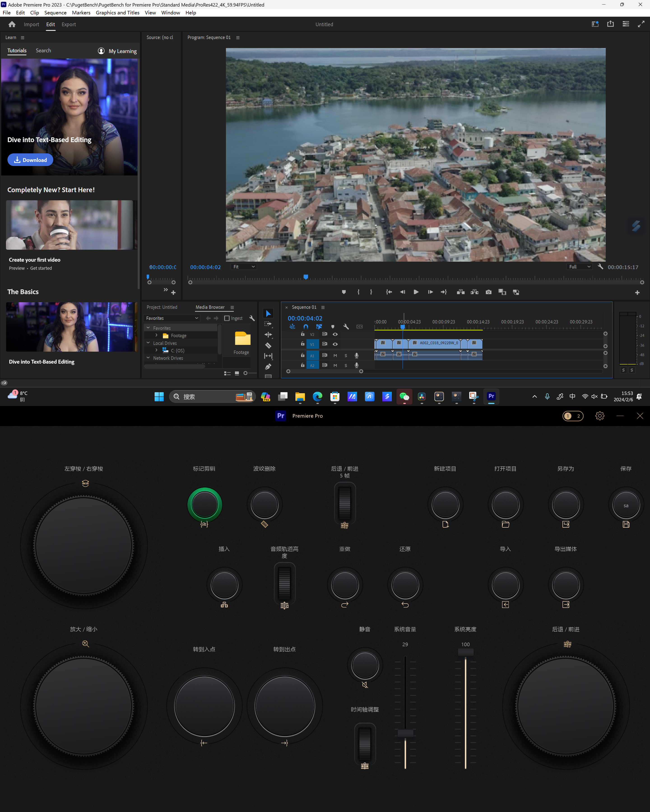Click Export Frame camera icon

click(488, 292)
